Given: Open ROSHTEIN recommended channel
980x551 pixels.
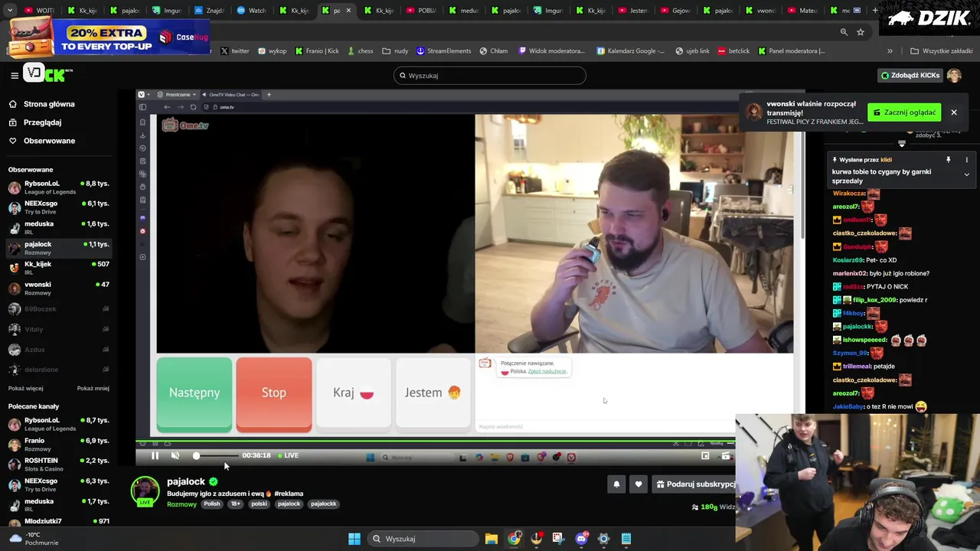Looking at the screenshot, I should 58,465.
